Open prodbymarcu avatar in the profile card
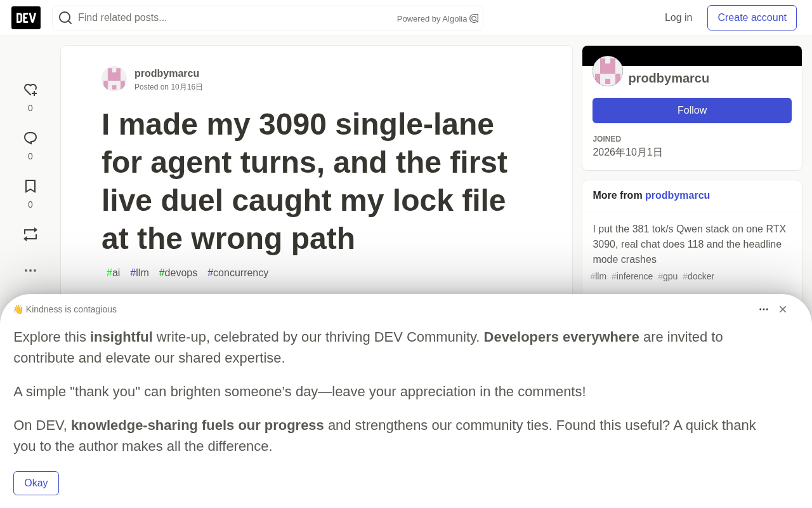Image resolution: width=812 pixels, height=508 pixels. coord(608,71)
